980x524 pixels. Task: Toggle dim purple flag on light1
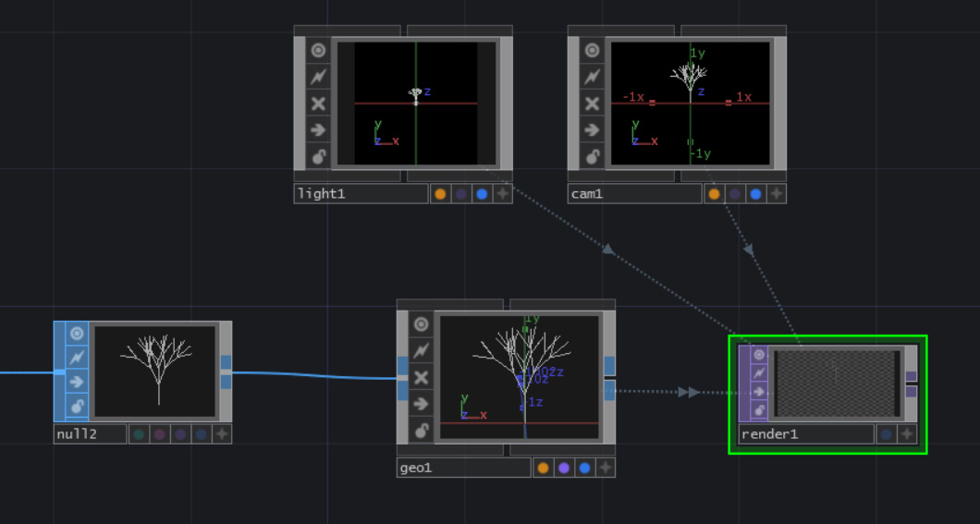460,193
